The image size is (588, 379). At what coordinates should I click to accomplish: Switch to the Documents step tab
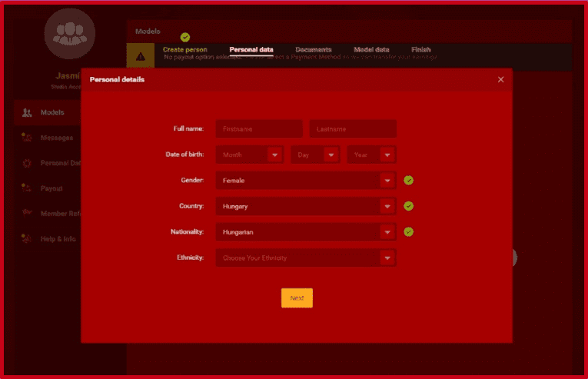[x=313, y=49]
